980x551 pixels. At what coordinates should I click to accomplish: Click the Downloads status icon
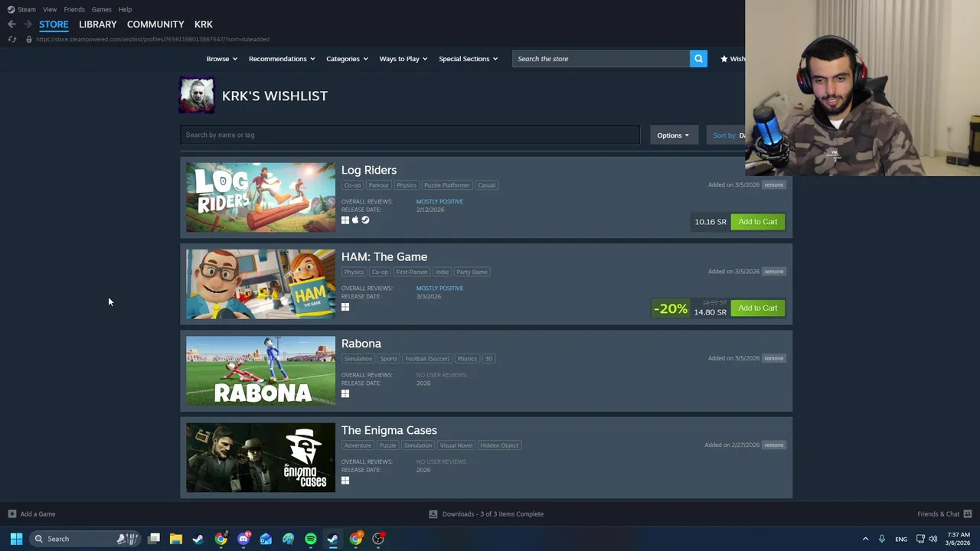433,514
